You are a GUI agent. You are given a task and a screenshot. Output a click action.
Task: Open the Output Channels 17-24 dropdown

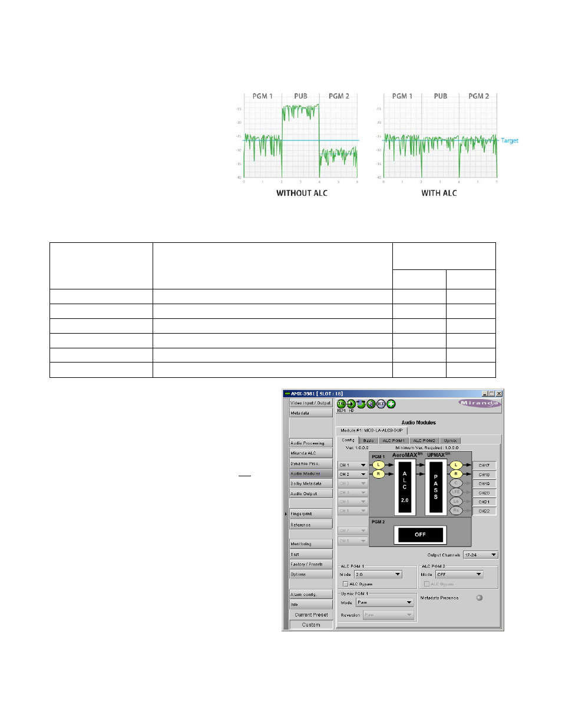tap(481, 555)
